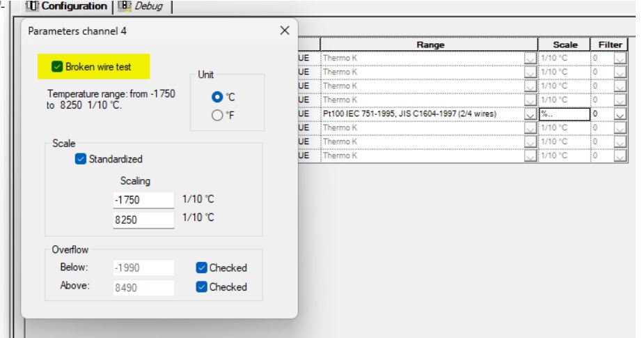644x338 pixels.
Task: Click the -1750 scaling input field
Action: [143, 200]
